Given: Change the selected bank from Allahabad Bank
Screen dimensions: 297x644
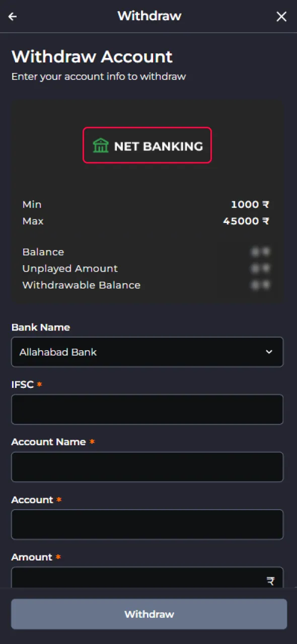Looking at the screenshot, I should [147, 352].
